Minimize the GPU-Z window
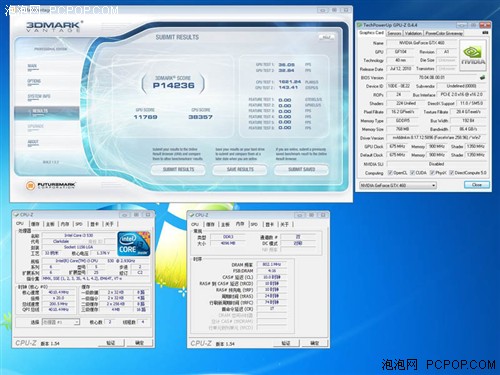The width and height of the screenshot is (500, 375). pyautogui.click(x=462, y=25)
